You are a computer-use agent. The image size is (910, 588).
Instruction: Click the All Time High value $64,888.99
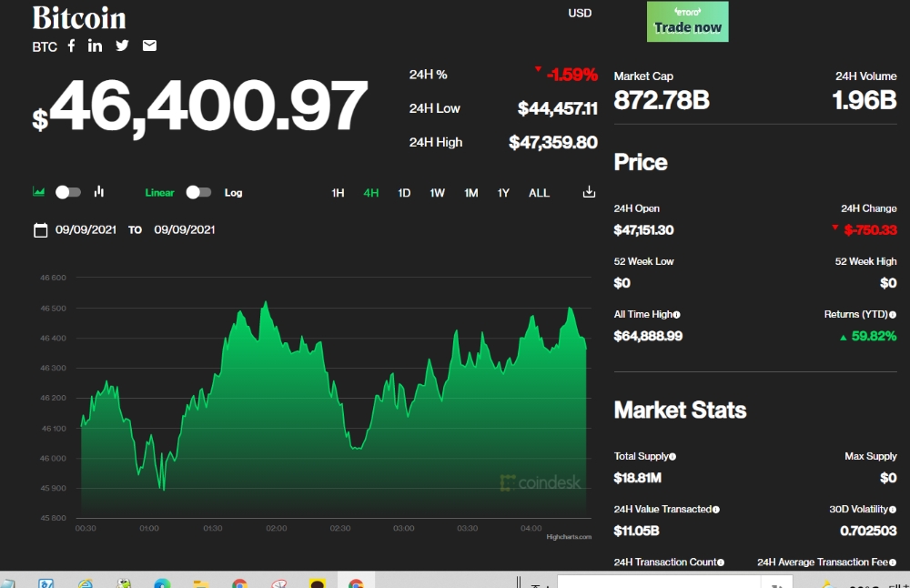coord(648,336)
